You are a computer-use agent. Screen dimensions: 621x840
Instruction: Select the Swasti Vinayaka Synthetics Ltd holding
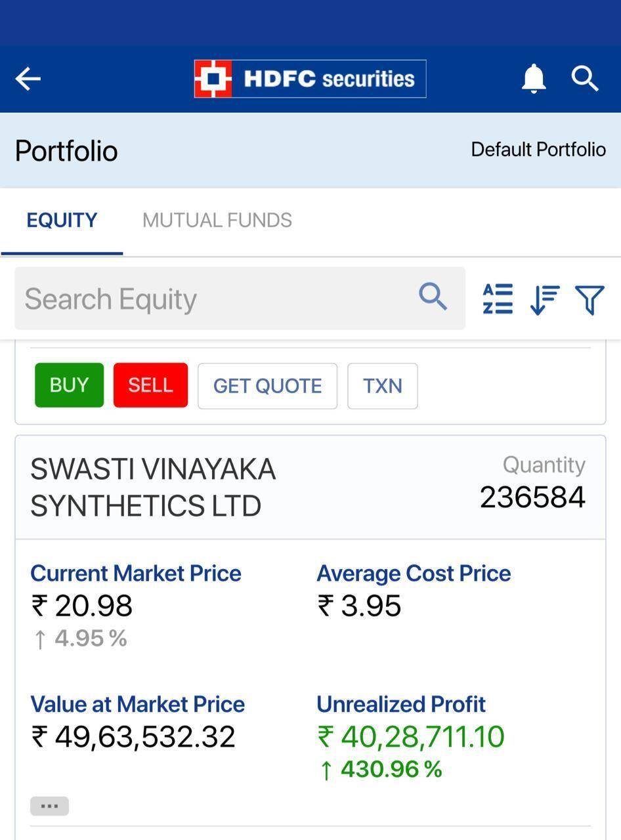click(x=153, y=488)
